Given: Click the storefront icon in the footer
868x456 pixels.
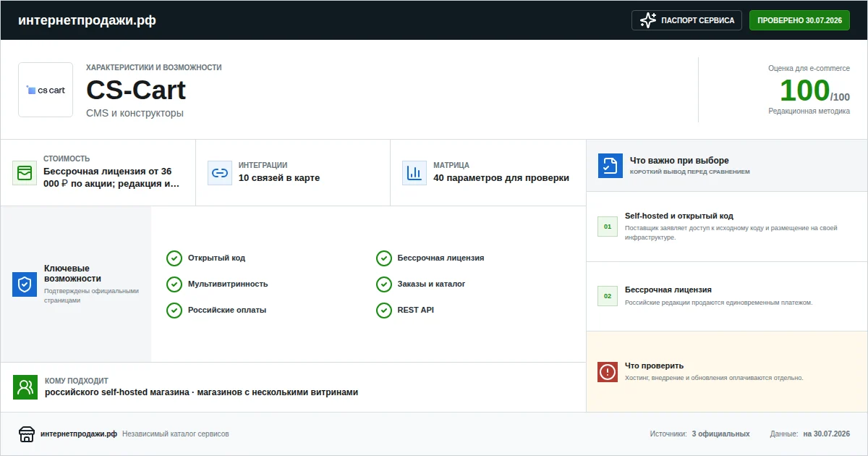Looking at the screenshot, I should pos(27,434).
